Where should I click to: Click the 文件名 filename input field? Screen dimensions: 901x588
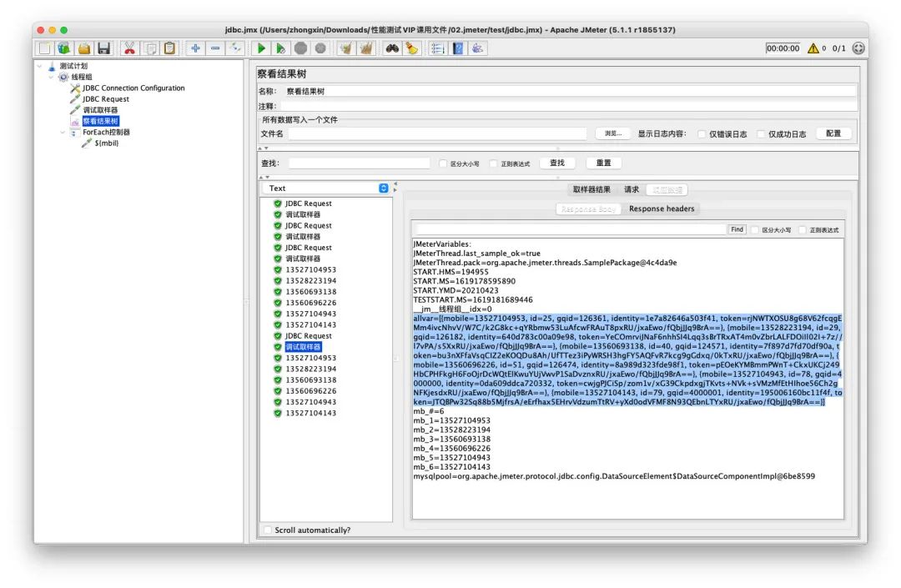[437, 133]
